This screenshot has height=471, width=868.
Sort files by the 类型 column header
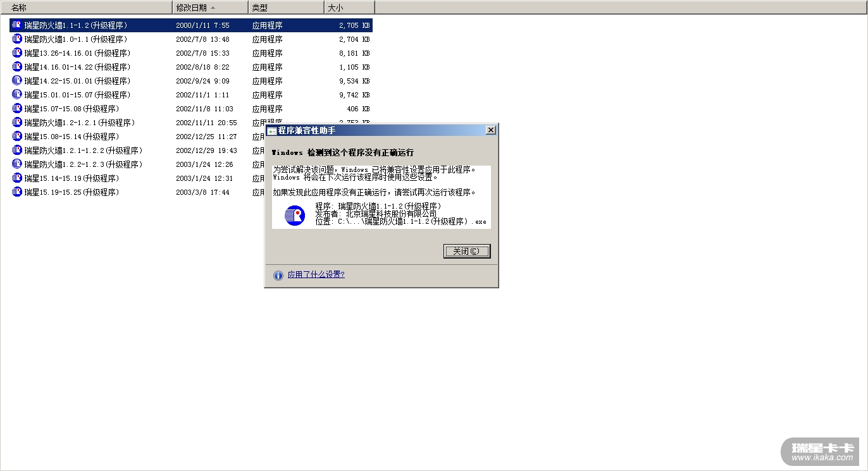tap(287, 8)
